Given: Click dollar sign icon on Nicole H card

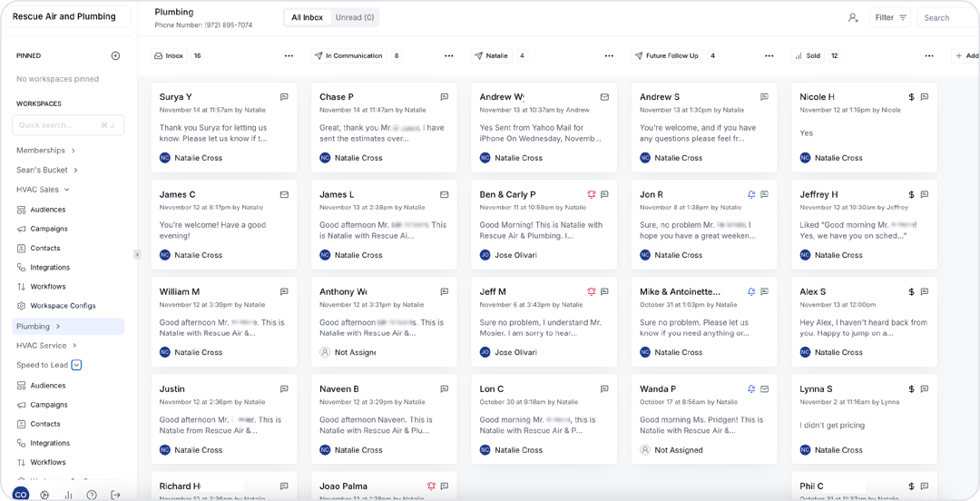Looking at the screenshot, I should click(x=911, y=97).
